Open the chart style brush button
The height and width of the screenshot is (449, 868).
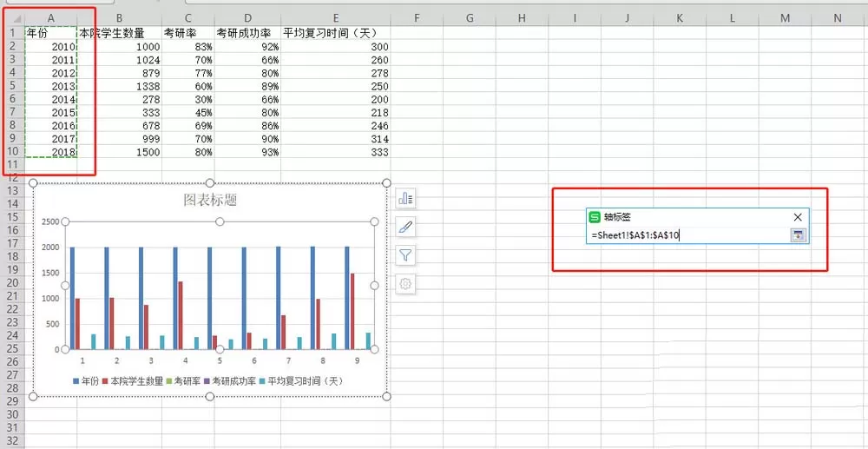point(405,227)
